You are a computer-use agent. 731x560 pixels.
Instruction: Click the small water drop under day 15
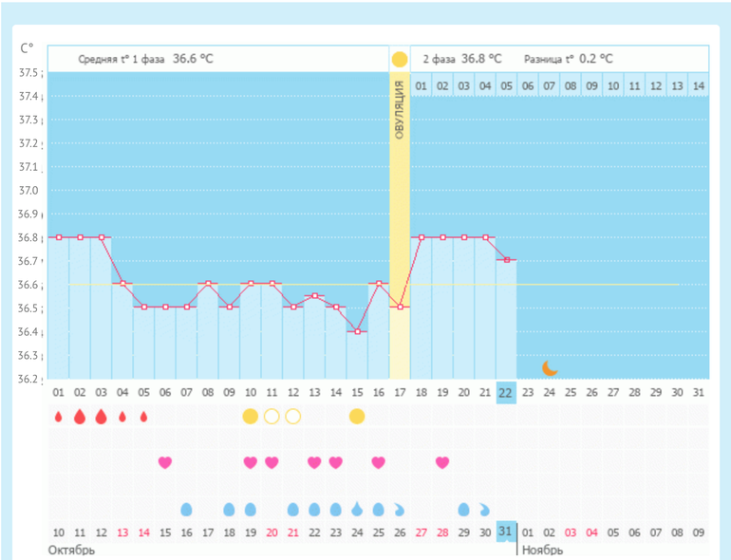tap(357, 510)
